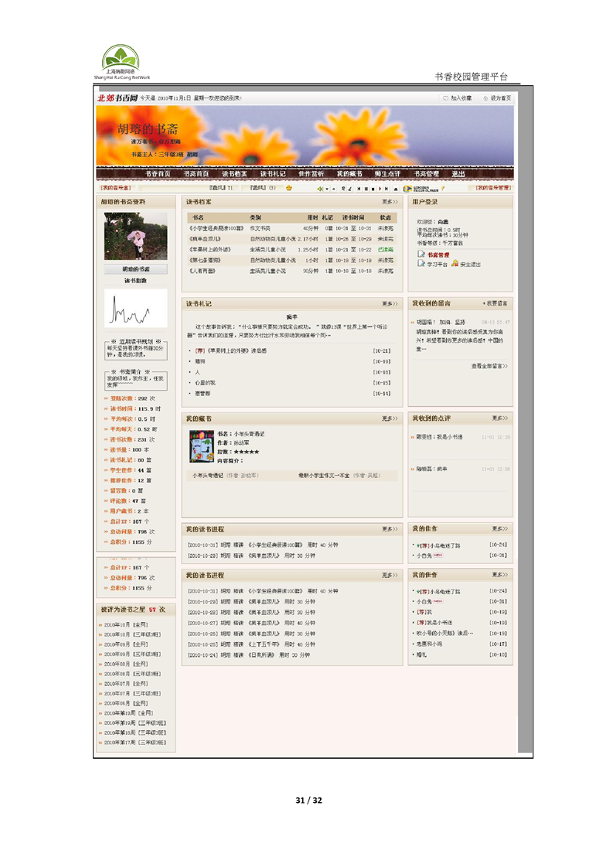Go to previous track in music player
Screen dimensions: 613x868
(x=359, y=189)
